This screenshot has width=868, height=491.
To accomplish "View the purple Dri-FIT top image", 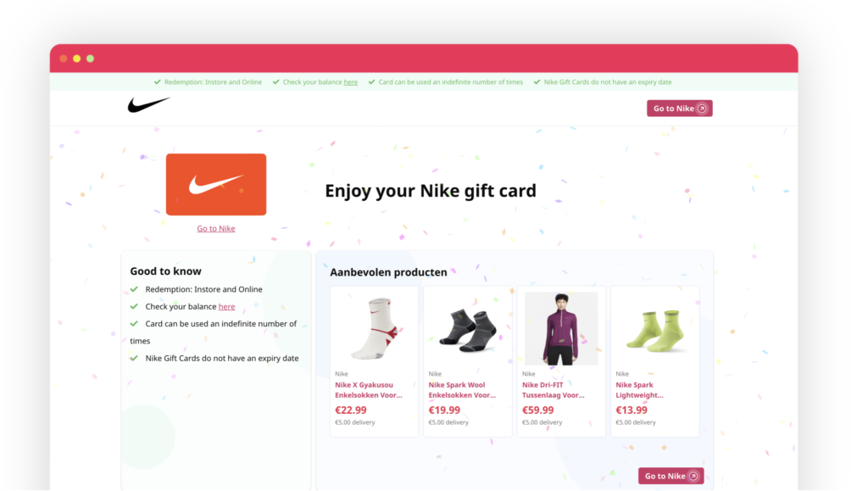I will pyautogui.click(x=561, y=329).
